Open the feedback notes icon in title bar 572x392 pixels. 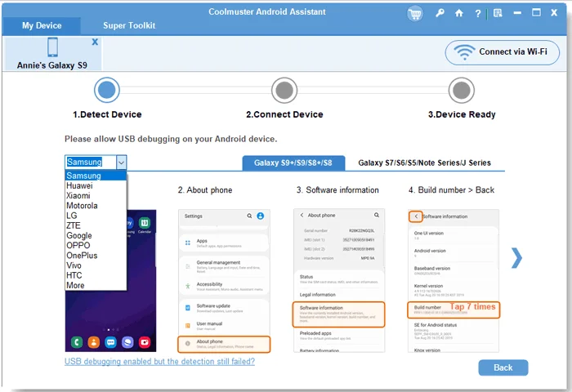pos(498,13)
